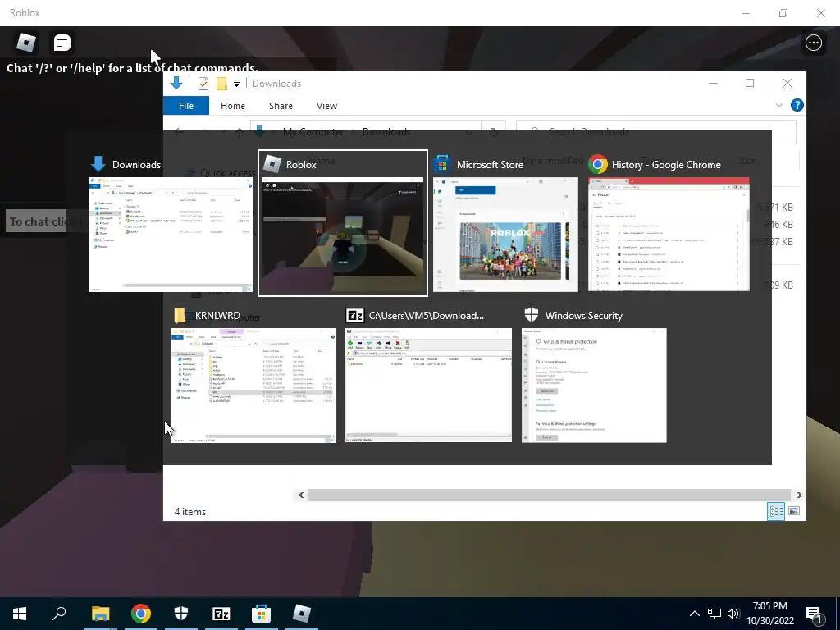Open File Explorer from the taskbar
840x630 pixels.
[100, 614]
